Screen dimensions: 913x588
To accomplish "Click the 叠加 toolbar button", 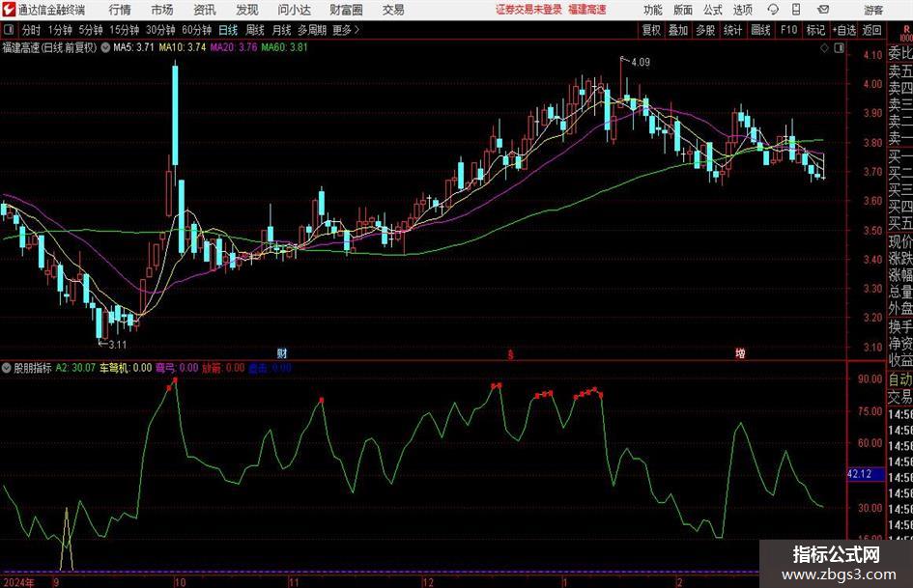I will pyautogui.click(x=678, y=30).
